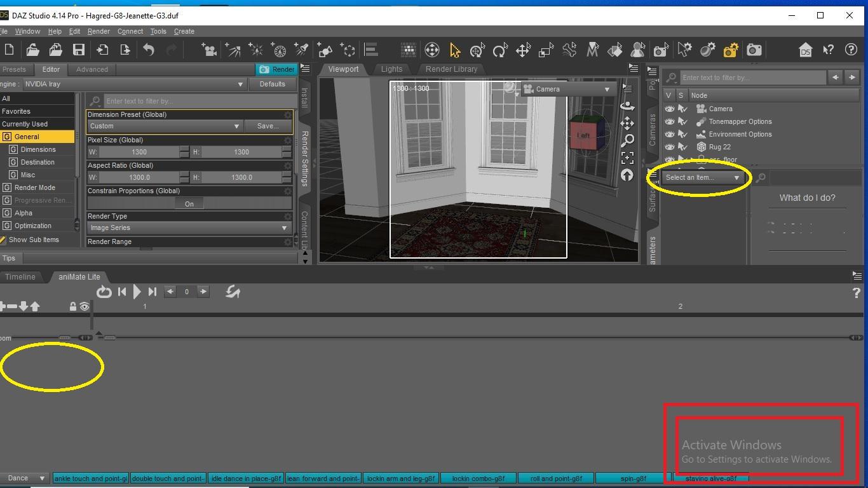Click the Save floppy disk icon

[x=79, y=50]
